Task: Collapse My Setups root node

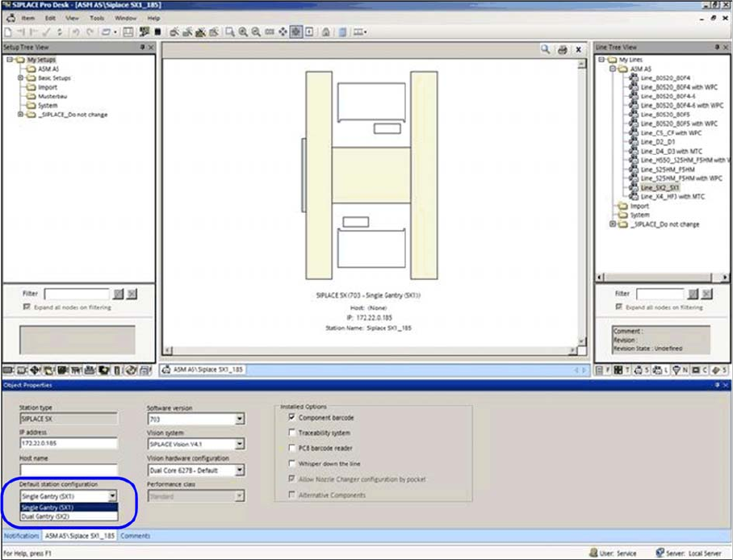Action: [x=10, y=60]
